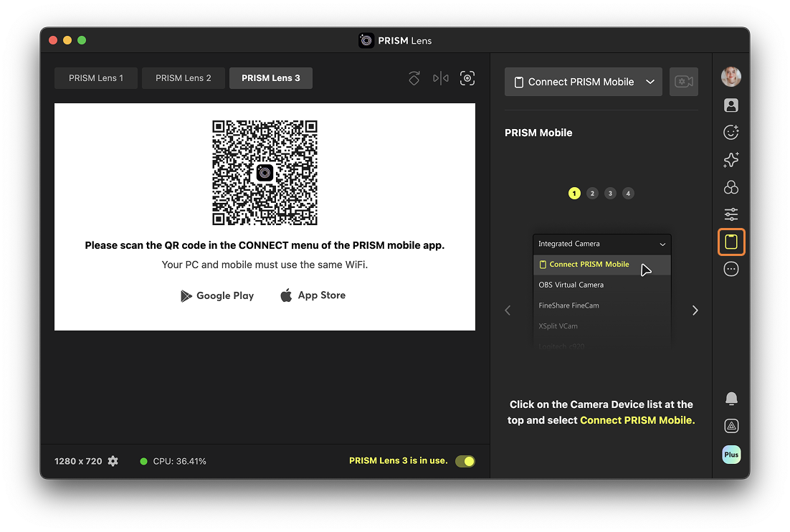Image resolution: width=790 pixels, height=532 pixels.
Task: Click the Plus upgrade badge
Action: pyautogui.click(x=731, y=455)
